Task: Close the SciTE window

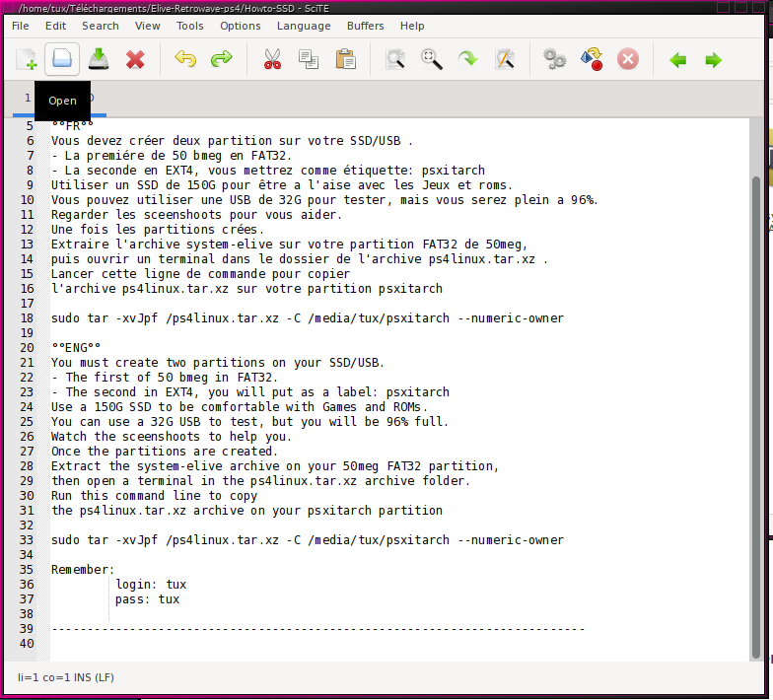Action: click(x=759, y=7)
